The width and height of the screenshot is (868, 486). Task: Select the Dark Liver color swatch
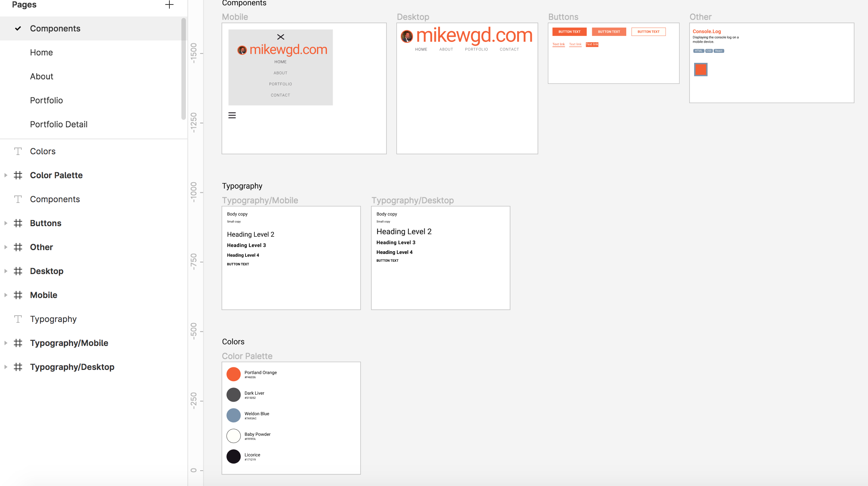(233, 395)
